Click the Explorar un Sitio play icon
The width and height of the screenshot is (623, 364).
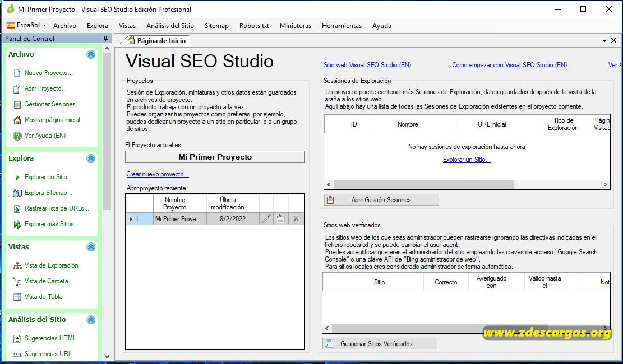click(17, 177)
